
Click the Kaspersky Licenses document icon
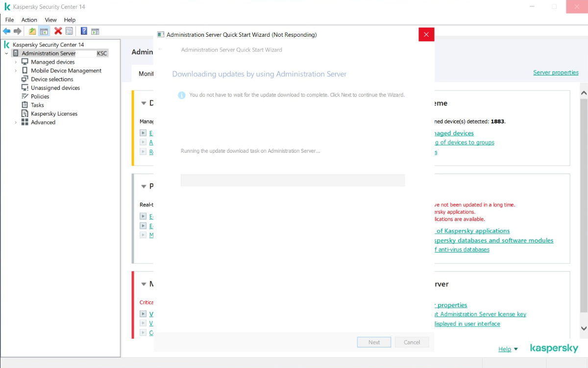click(x=25, y=114)
